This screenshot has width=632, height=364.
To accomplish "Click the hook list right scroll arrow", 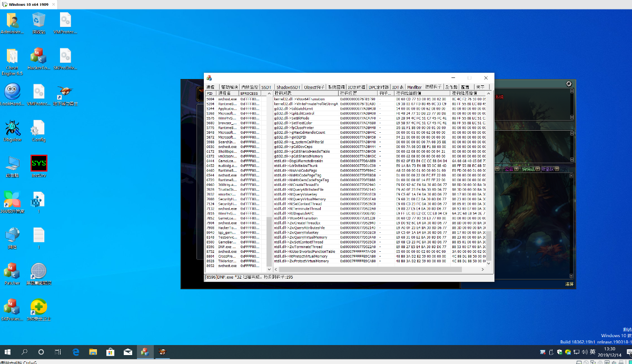I will [483, 270].
